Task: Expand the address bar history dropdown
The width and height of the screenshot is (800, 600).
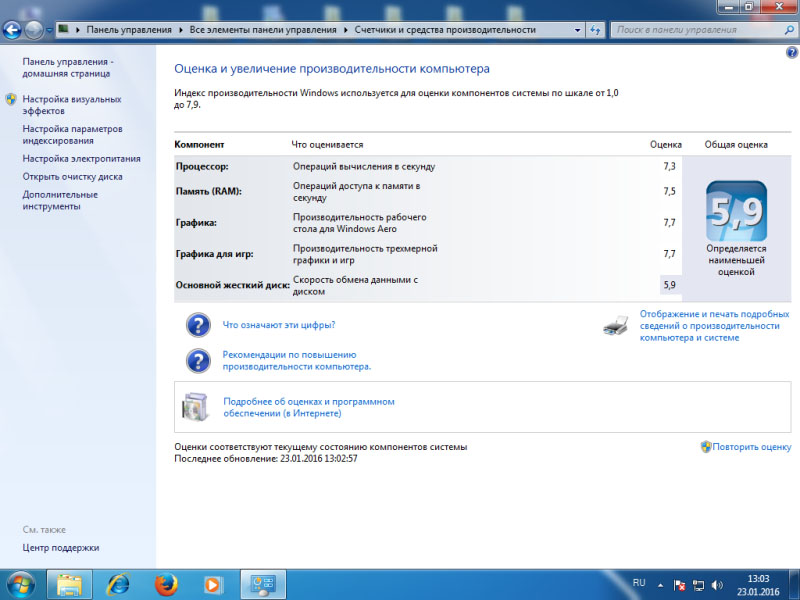Action: click(578, 30)
